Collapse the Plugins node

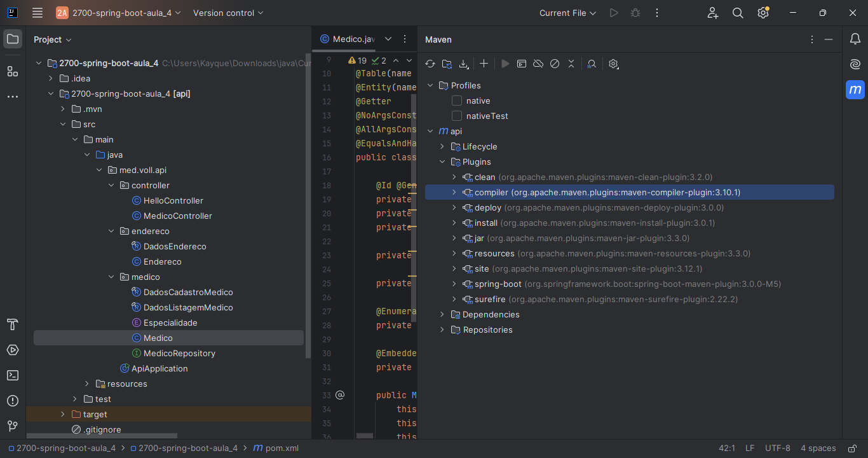point(442,162)
